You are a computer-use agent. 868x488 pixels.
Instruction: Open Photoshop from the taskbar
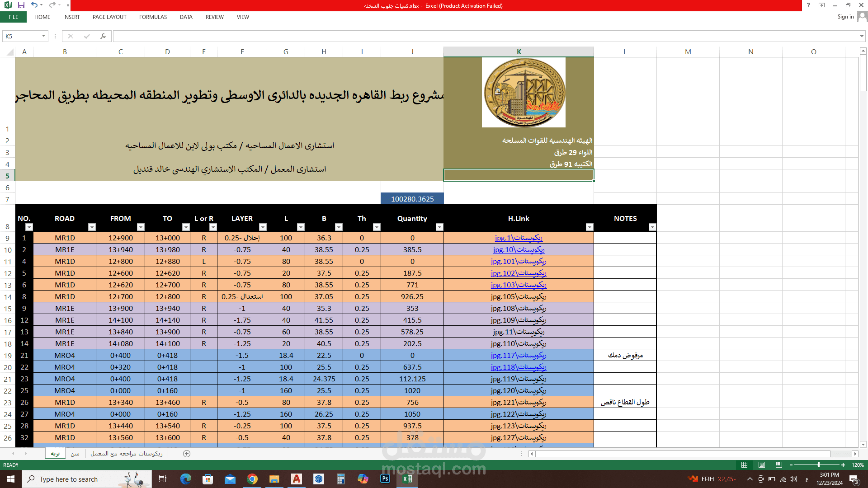pos(385,479)
